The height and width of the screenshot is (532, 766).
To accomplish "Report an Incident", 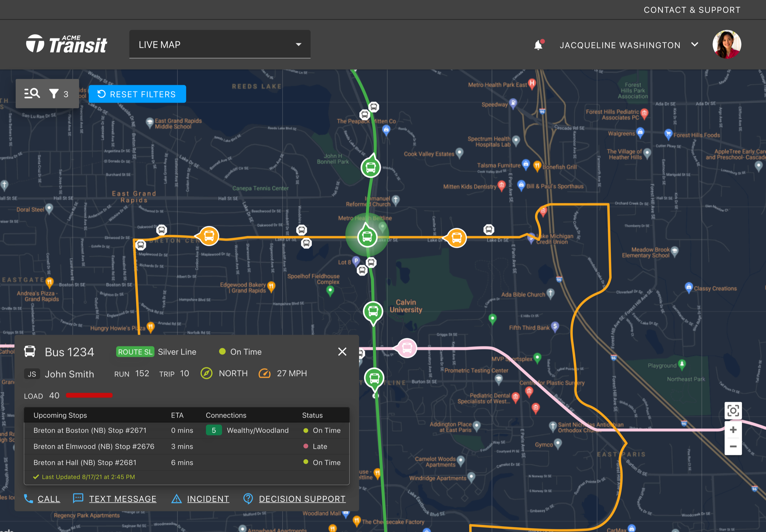I will 208,499.
